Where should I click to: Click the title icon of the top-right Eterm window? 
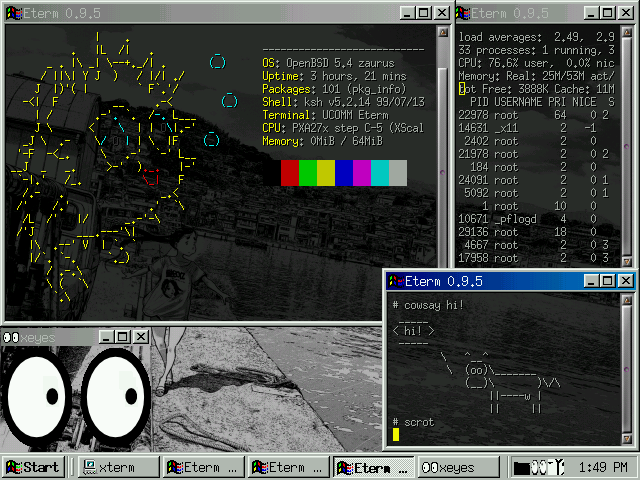[463, 13]
